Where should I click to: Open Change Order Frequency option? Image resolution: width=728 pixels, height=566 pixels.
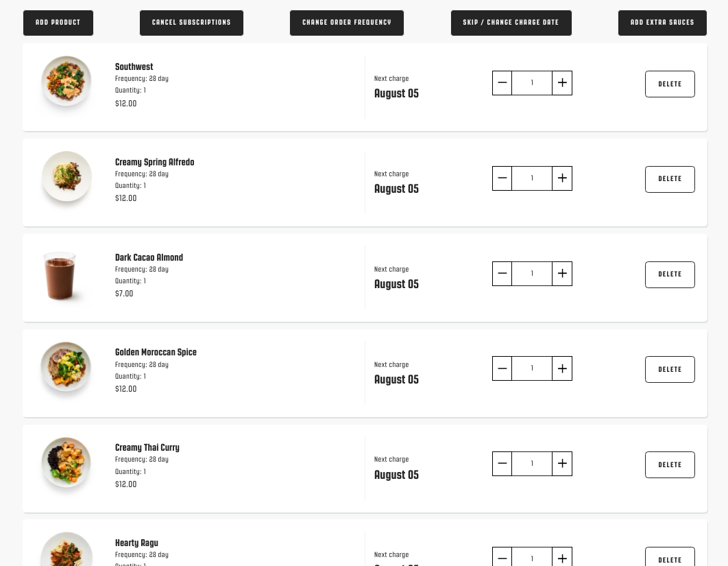tap(347, 23)
